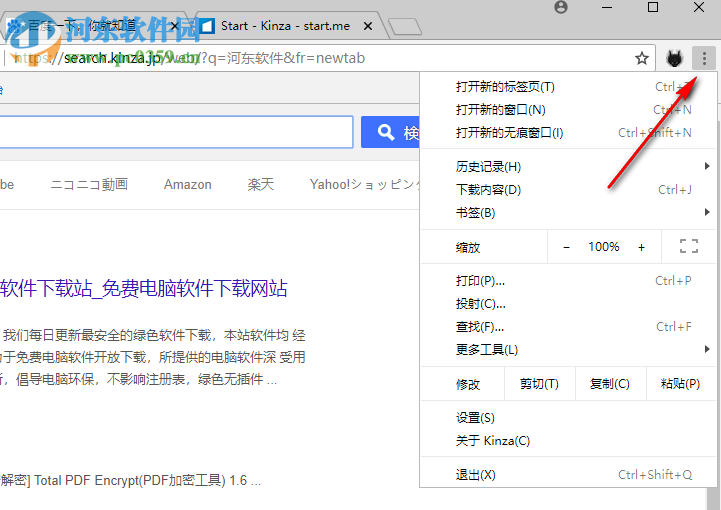This screenshot has width=721, height=510.
Task: Decrease zoom with the minus button
Action: pyautogui.click(x=566, y=247)
